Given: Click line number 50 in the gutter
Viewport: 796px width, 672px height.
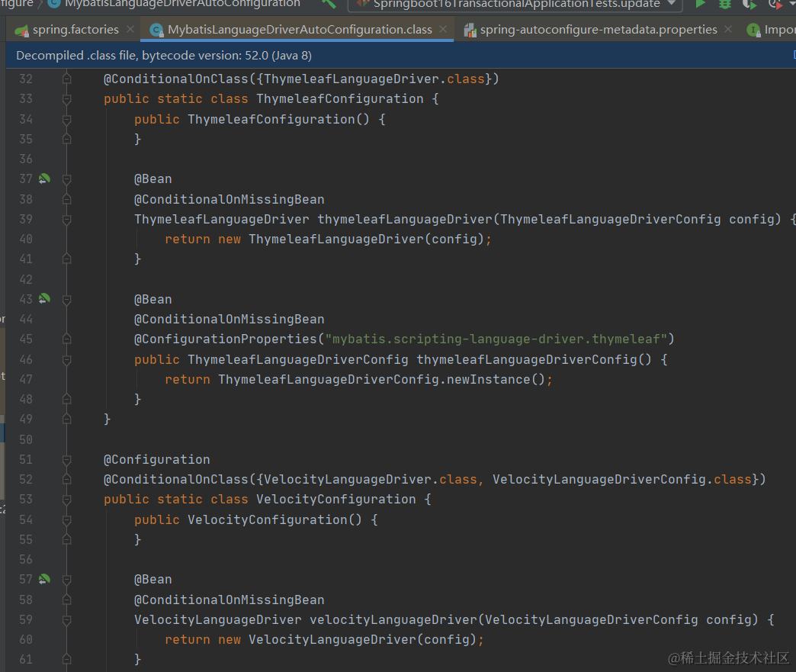Looking at the screenshot, I should tap(26, 439).
